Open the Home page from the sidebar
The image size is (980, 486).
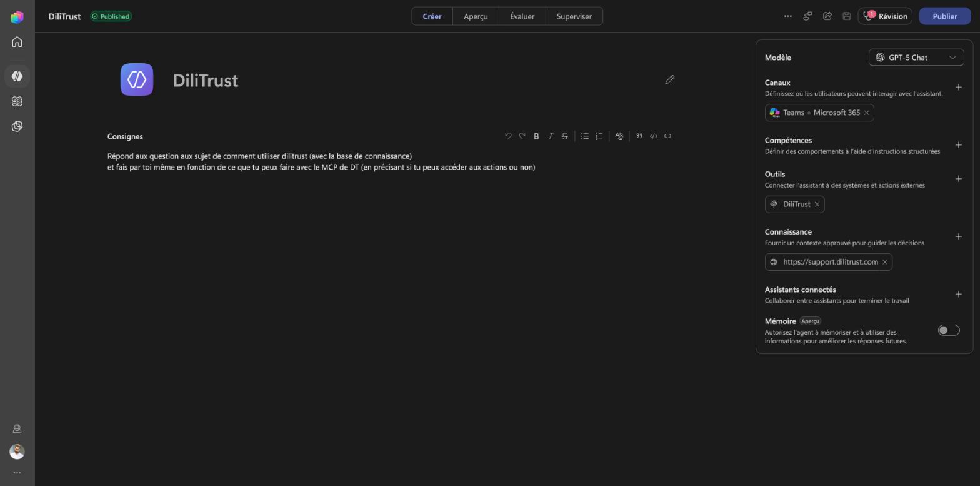pos(17,42)
